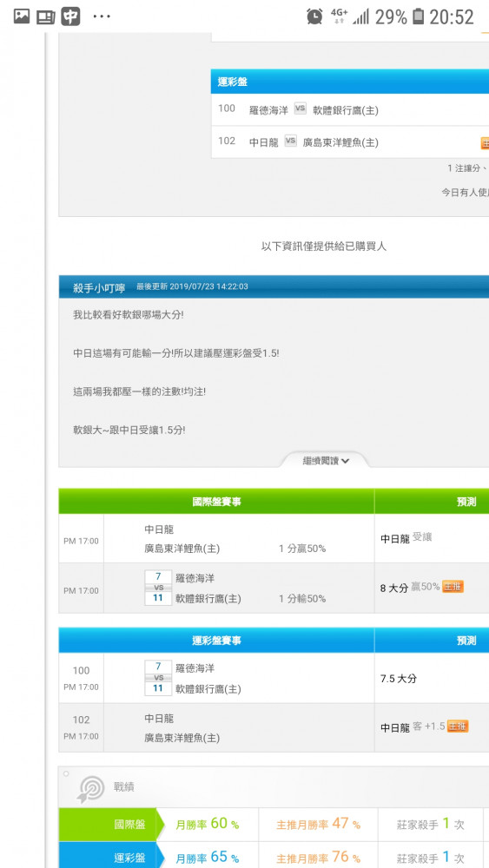The height and width of the screenshot is (868, 489).
Task: Open game 102 中日龍 row in top panel
Action: [350, 142]
